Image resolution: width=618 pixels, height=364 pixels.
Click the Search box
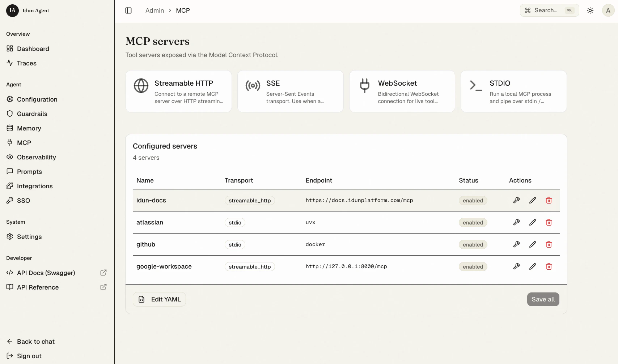click(549, 10)
